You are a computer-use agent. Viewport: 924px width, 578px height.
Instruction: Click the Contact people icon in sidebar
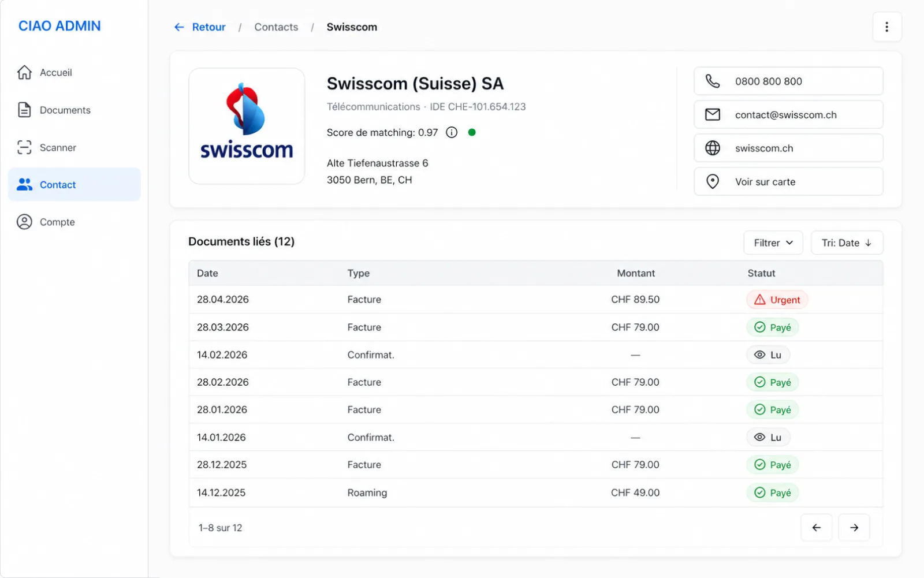(24, 185)
